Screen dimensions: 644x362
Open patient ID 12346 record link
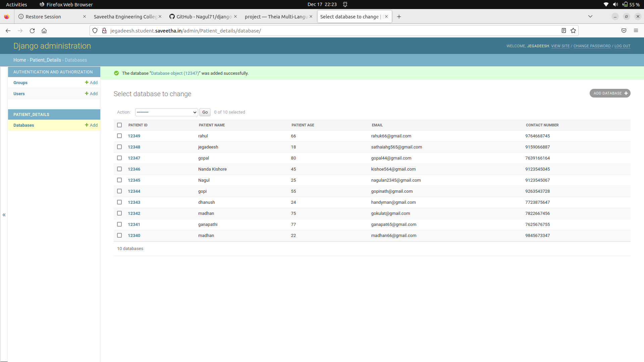tap(134, 169)
